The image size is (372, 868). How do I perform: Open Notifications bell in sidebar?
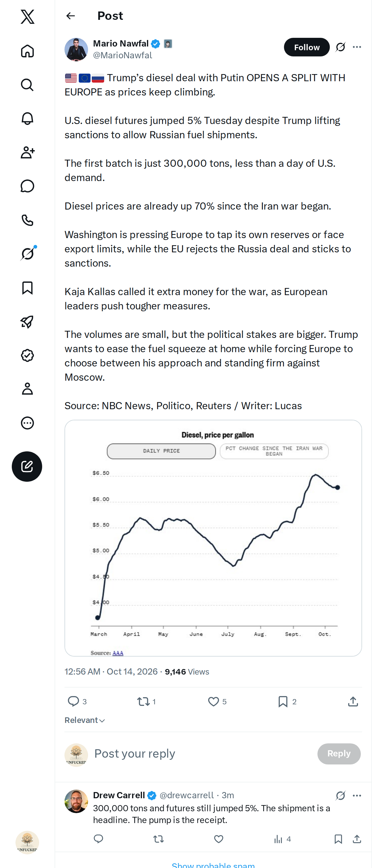tap(27, 119)
